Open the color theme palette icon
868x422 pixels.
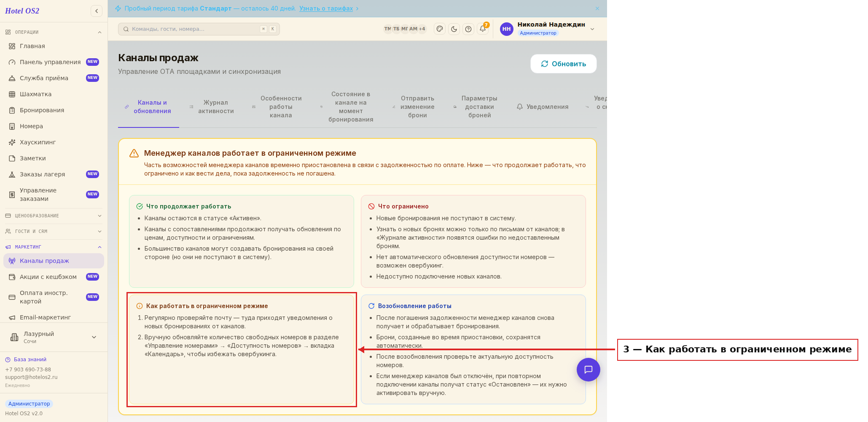[x=440, y=29]
